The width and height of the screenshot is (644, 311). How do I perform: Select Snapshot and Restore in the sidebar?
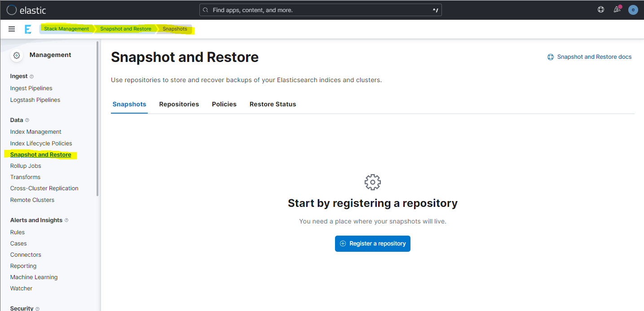(x=41, y=155)
